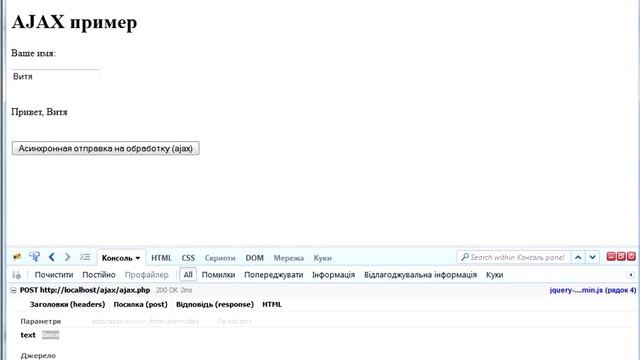Click the Профайлер button
Viewport: 640px width, 360px height.
[147, 275]
